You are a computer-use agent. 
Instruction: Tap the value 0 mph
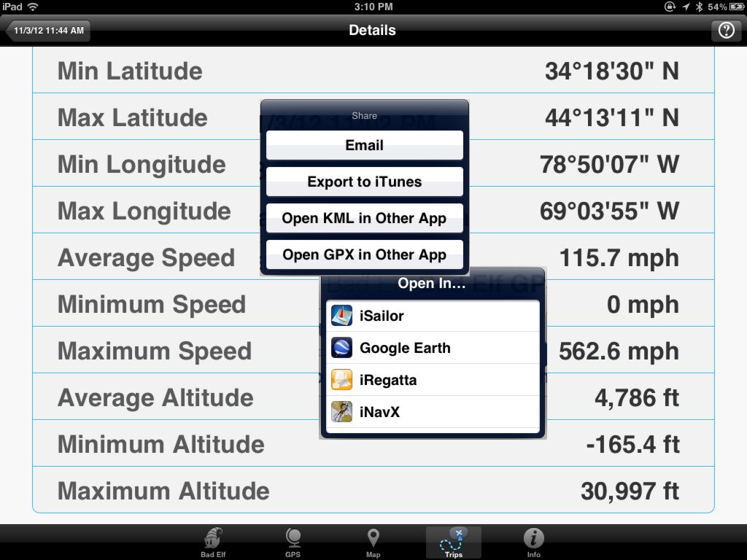(643, 304)
